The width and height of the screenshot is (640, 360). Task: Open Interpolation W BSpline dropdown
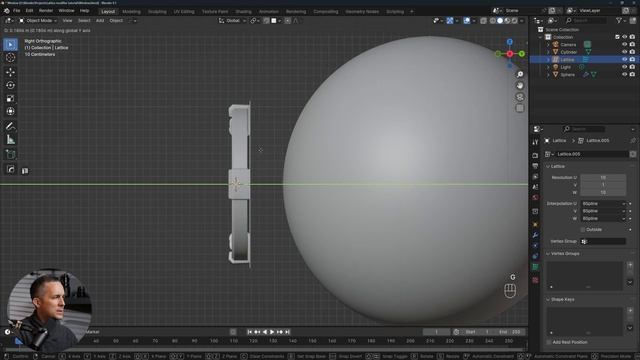(x=603, y=218)
